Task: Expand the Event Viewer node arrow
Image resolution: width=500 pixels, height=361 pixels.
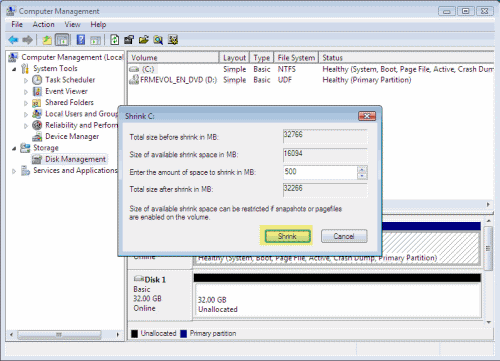Action: pyautogui.click(x=26, y=92)
